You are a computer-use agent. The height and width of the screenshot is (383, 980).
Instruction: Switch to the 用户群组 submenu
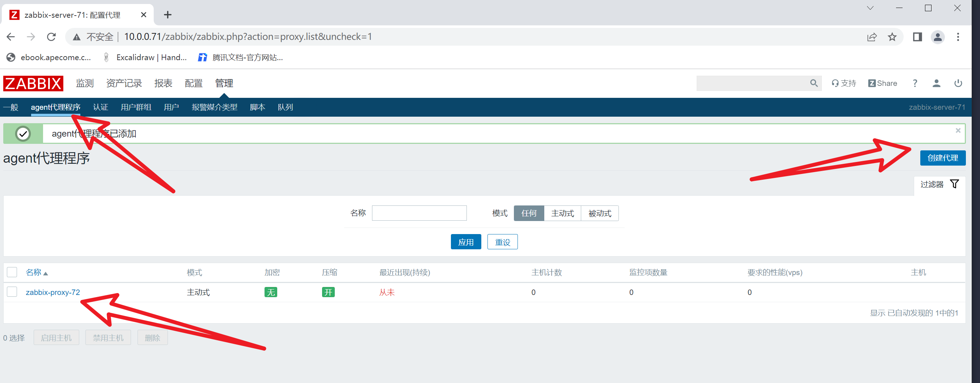click(136, 107)
